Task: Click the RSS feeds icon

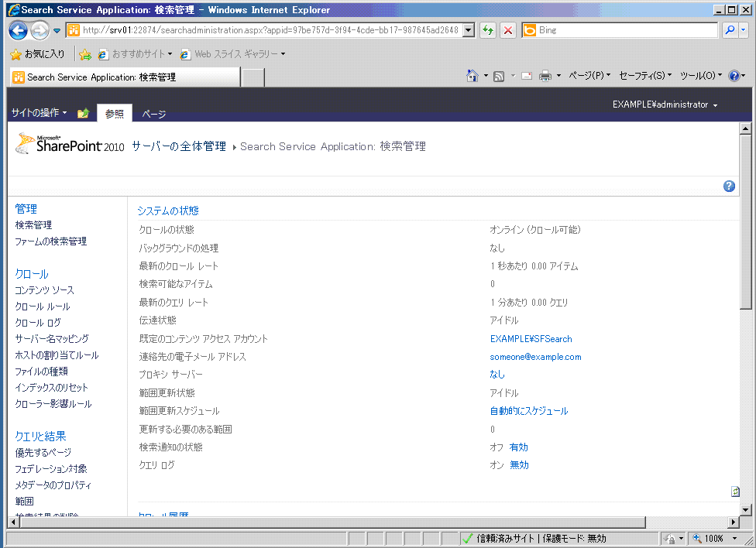Action: 499,76
